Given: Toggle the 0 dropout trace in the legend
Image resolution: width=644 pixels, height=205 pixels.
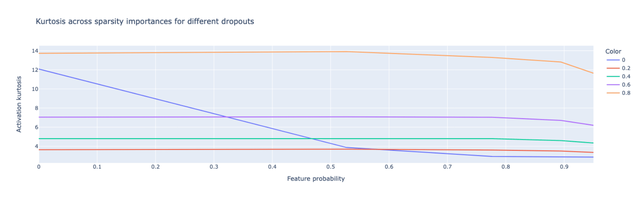Looking at the screenshot, I should coord(623,60).
